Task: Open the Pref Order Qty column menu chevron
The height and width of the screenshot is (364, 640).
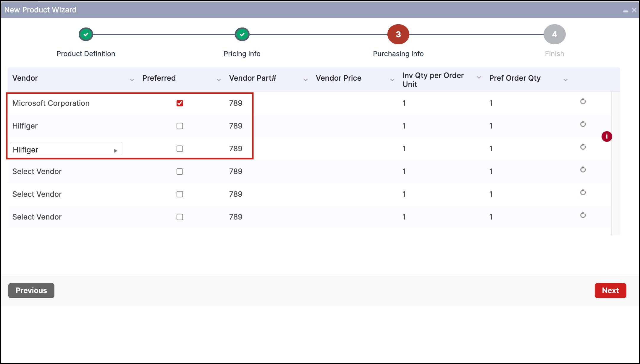Action: tap(565, 80)
